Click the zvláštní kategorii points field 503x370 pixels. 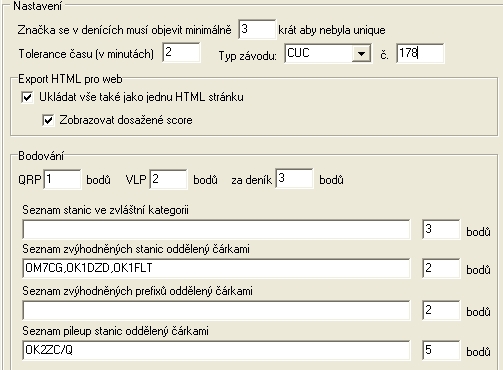[441, 229]
